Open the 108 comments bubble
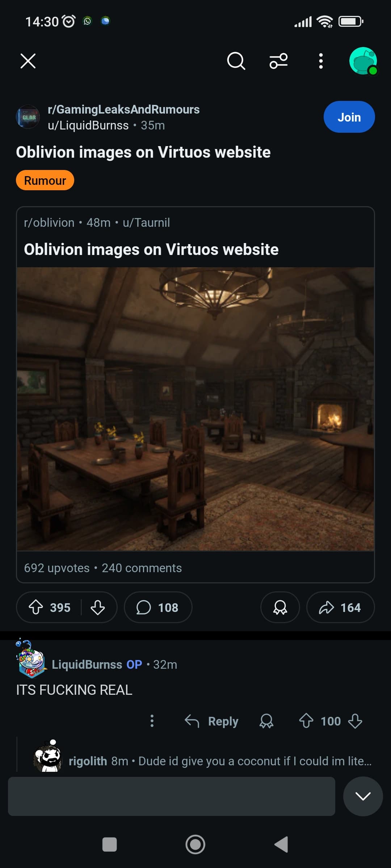This screenshot has height=868, width=391. 158,607
